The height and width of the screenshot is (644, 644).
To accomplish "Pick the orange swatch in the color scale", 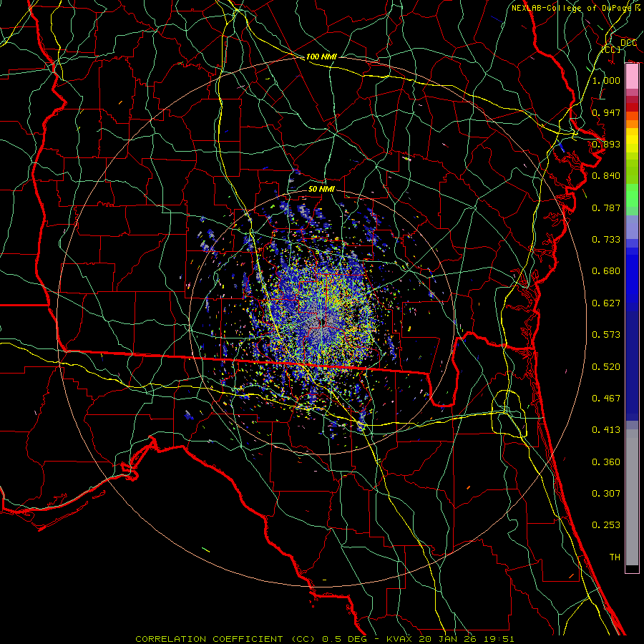I will point(632,124).
